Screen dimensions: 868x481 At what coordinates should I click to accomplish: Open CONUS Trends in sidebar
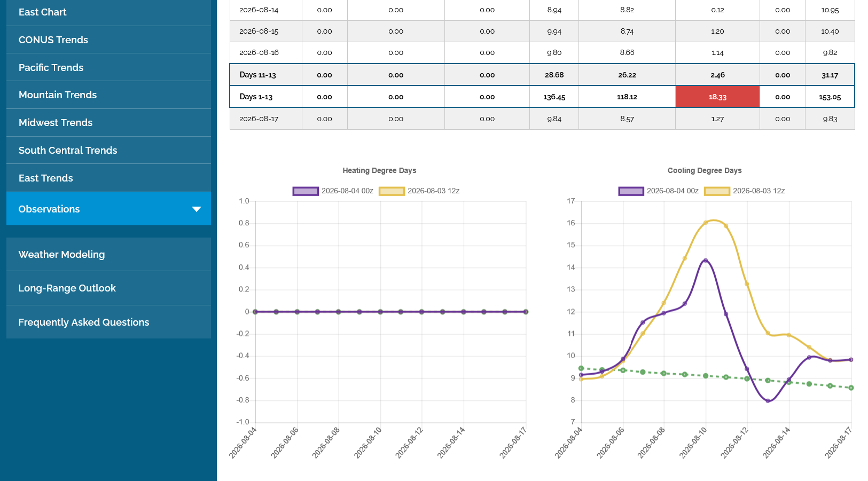[x=108, y=40]
